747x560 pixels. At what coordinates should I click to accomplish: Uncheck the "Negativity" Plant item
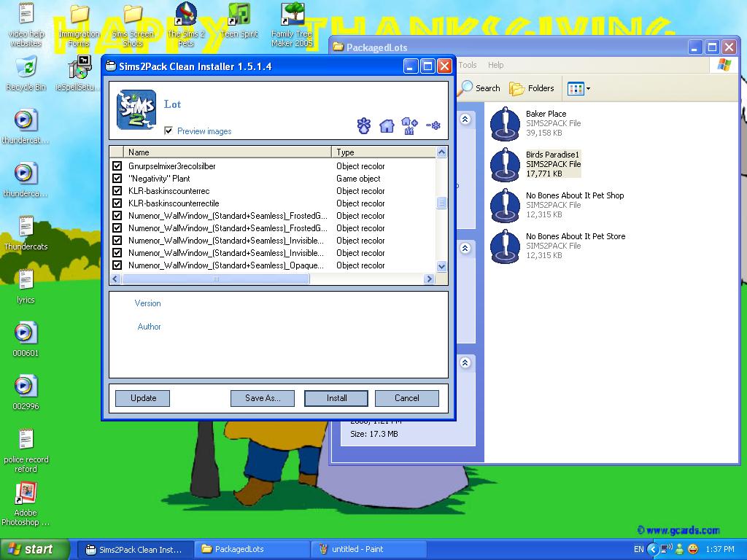tap(117, 179)
